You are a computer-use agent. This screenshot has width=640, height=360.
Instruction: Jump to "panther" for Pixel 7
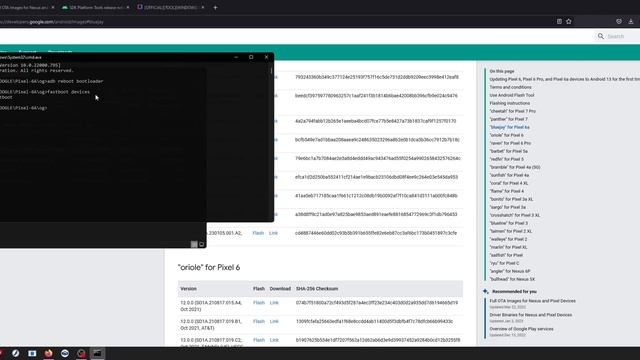[x=508, y=119]
